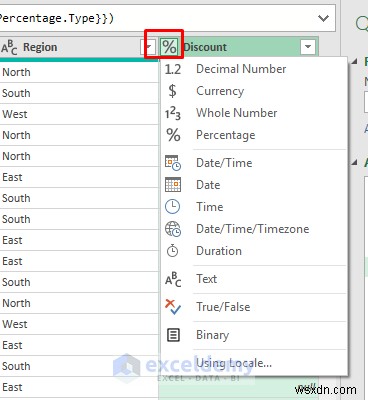Click the Currency dollar sign icon

click(x=172, y=91)
